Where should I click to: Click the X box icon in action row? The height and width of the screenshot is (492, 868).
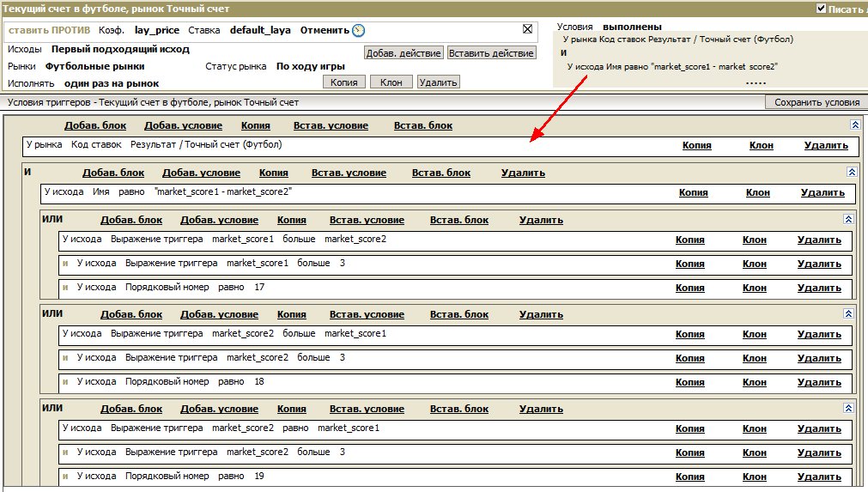pos(527,29)
